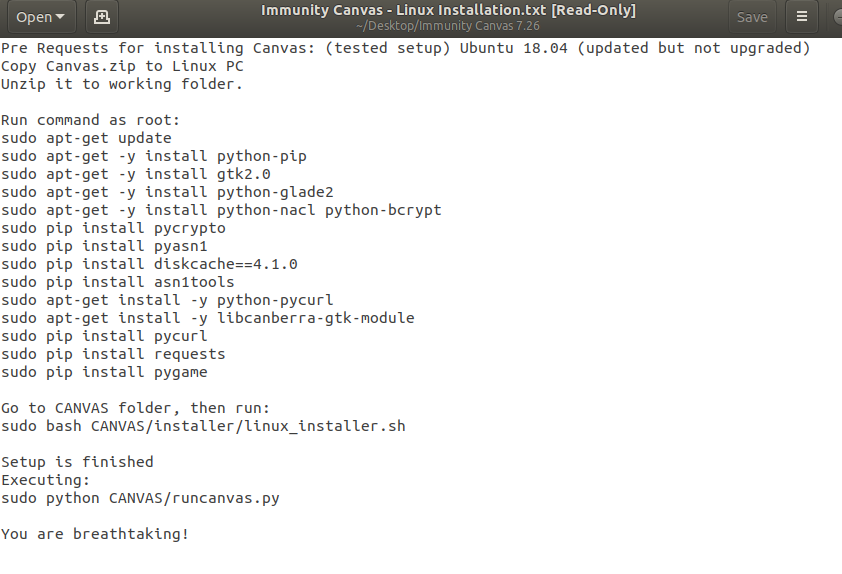Create a new document tab
Screen dimensions: 842x574
pyautogui.click(x=101, y=17)
